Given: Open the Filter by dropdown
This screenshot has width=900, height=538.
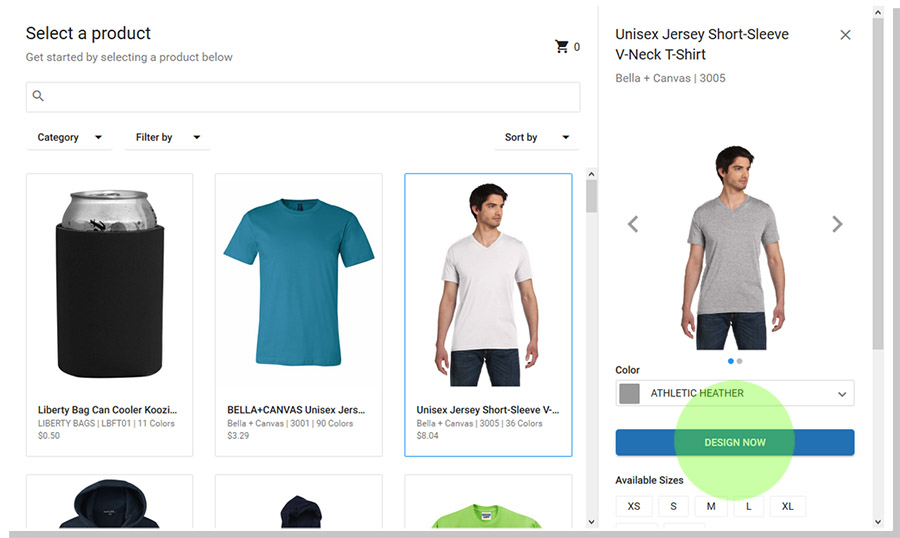Looking at the screenshot, I should click(x=167, y=138).
